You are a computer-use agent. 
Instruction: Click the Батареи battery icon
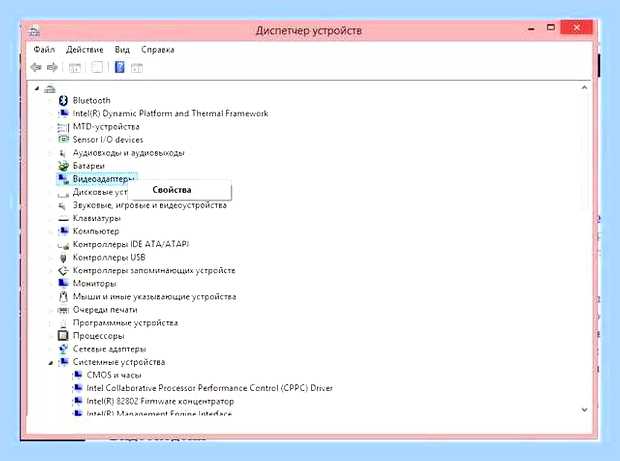tap(63, 166)
